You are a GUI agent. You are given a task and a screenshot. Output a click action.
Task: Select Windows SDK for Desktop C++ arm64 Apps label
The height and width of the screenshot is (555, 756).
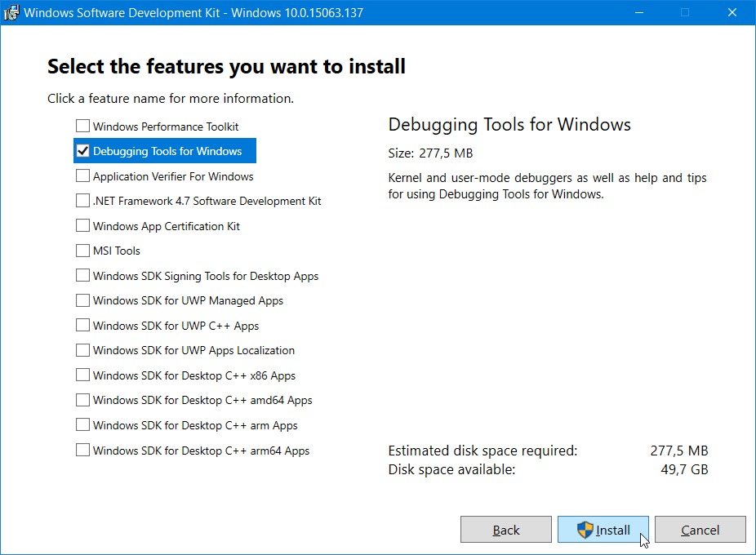coord(201,451)
